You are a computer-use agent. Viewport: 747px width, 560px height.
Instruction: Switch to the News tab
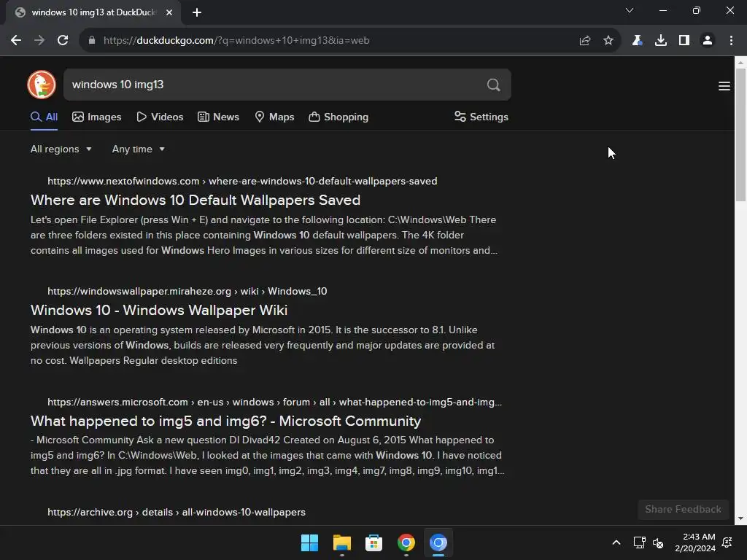coord(218,117)
